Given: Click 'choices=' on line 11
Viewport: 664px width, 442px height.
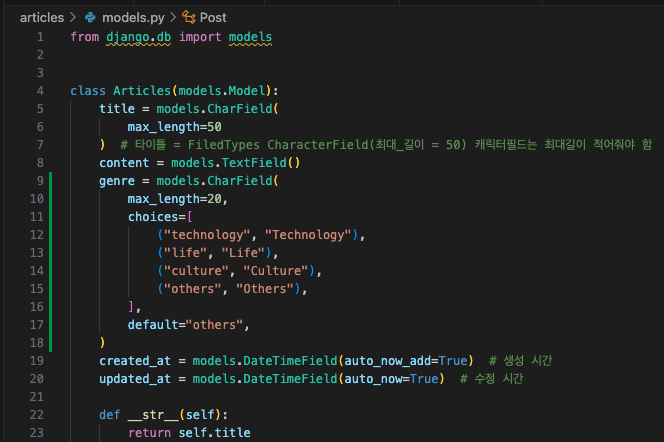Looking at the screenshot, I should coord(157,217).
